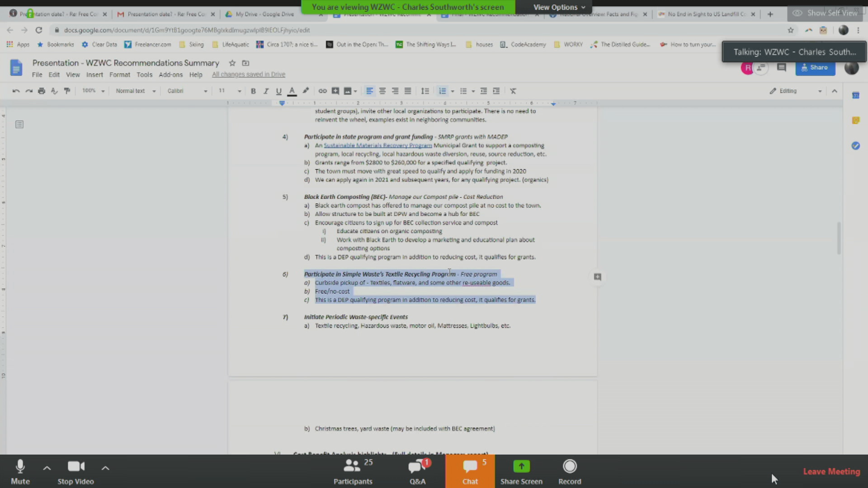
Task: Open the View Options dropdown
Action: click(x=559, y=7)
